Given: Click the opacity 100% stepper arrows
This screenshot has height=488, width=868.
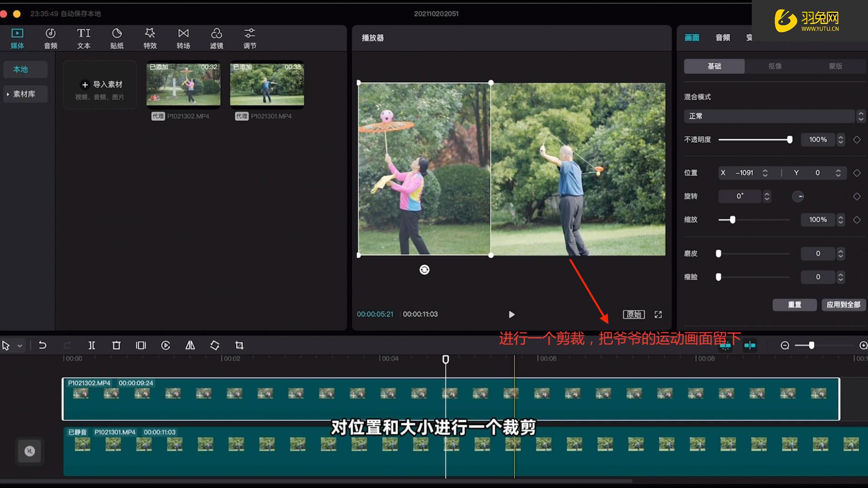Looking at the screenshot, I should pos(840,140).
